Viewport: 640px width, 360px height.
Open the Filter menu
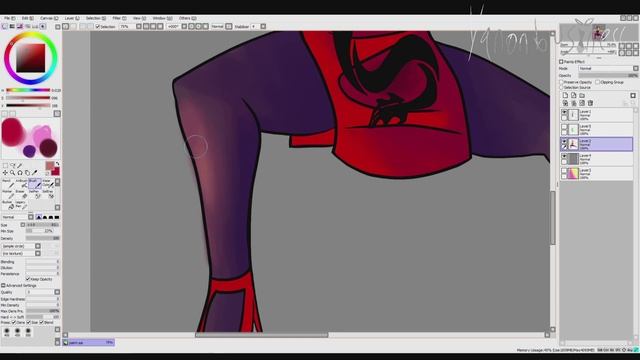coord(119,18)
